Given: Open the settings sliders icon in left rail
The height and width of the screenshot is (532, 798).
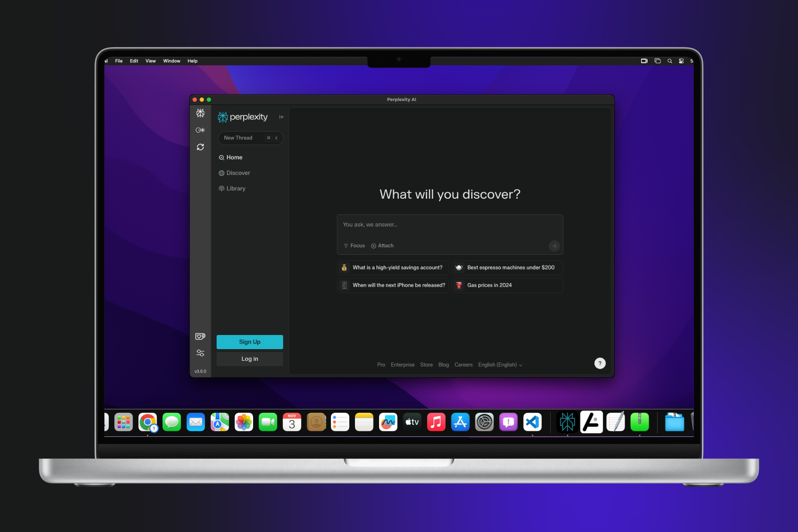Looking at the screenshot, I should click(x=200, y=353).
